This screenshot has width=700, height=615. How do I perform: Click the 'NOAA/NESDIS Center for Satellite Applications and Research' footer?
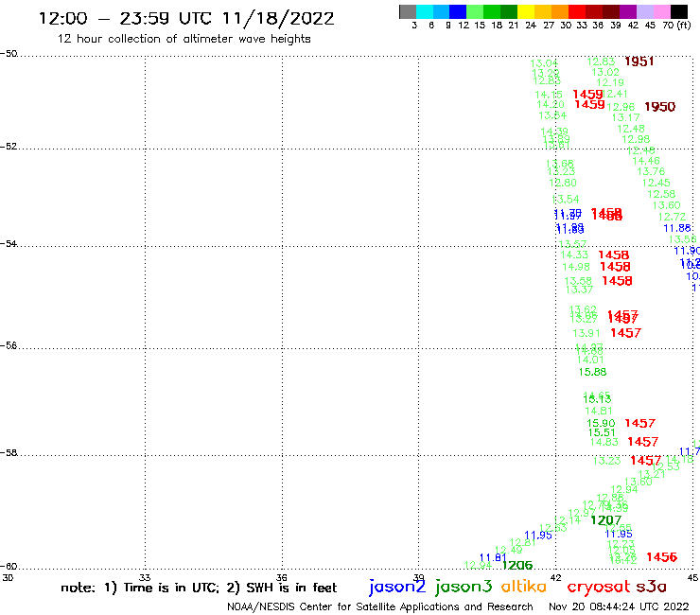pyautogui.click(x=380, y=606)
